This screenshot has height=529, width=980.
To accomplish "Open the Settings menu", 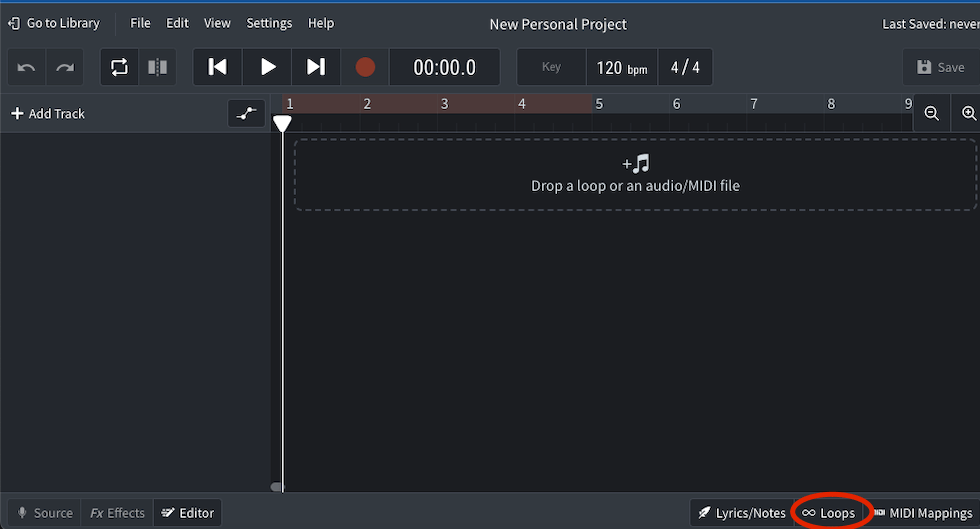I will click(x=269, y=23).
